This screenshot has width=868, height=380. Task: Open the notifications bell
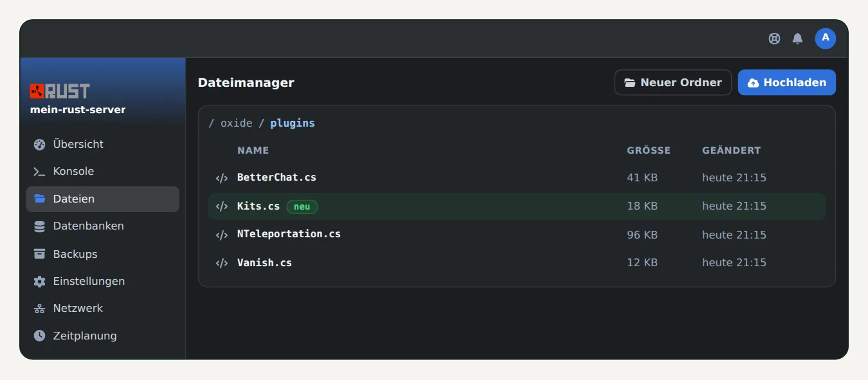pos(797,39)
